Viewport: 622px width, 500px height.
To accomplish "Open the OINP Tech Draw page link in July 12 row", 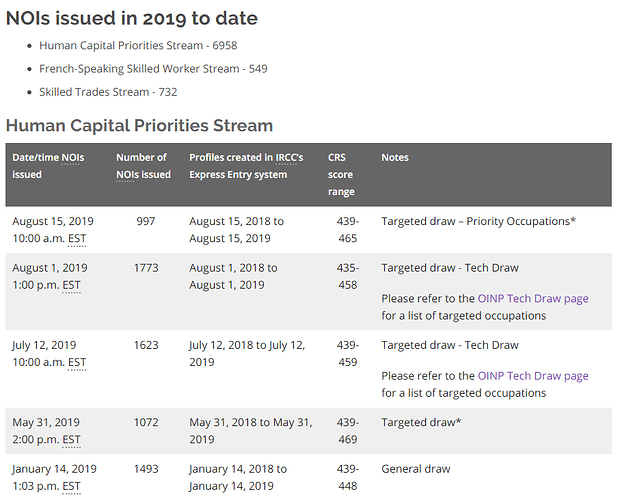I will [532, 376].
